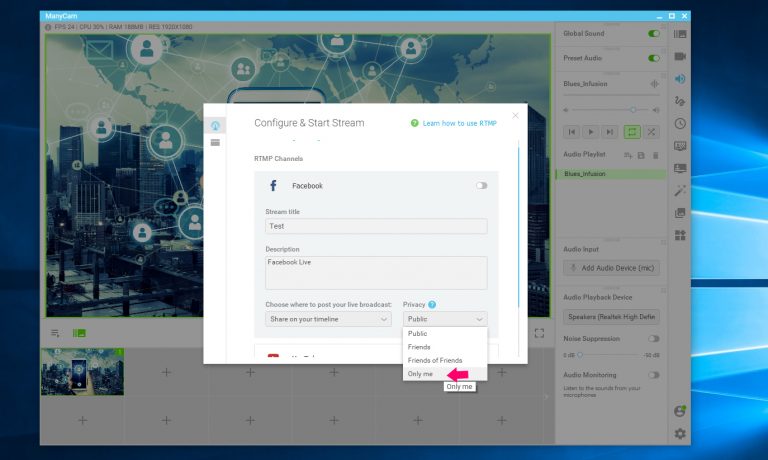Toggle Audio Monitoring switch
This screenshot has width=768, height=460.
[653, 375]
